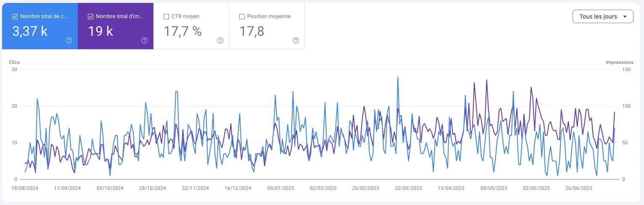Select the 17,7 % CTR value
This screenshot has height=205, width=644.
[x=182, y=31]
